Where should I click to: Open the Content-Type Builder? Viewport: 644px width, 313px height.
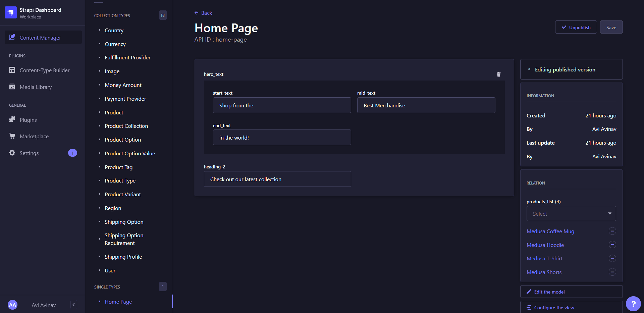pyautogui.click(x=45, y=70)
